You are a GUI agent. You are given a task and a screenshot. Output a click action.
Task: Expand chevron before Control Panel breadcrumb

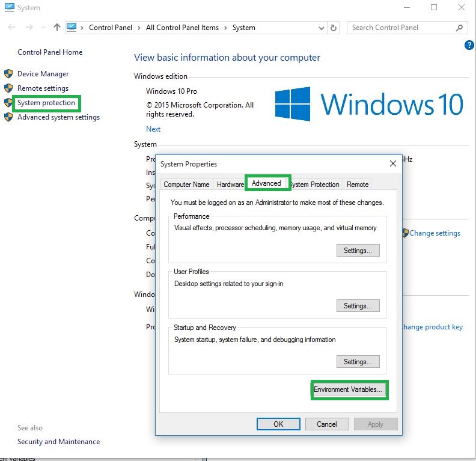[82, 28]
